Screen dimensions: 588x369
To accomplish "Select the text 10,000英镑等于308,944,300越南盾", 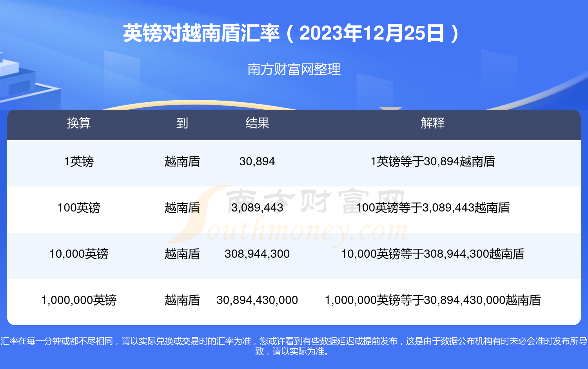I will point(433,254).
